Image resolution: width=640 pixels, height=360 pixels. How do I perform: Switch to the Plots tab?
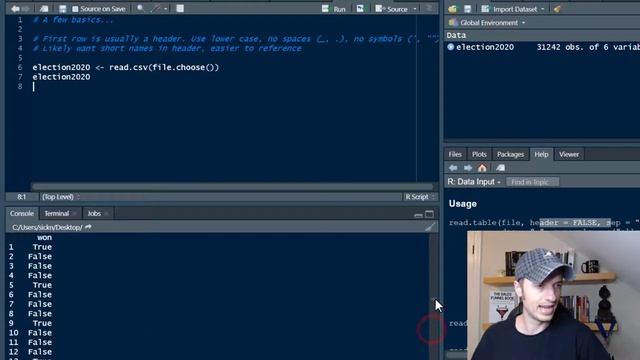(479, 154)
